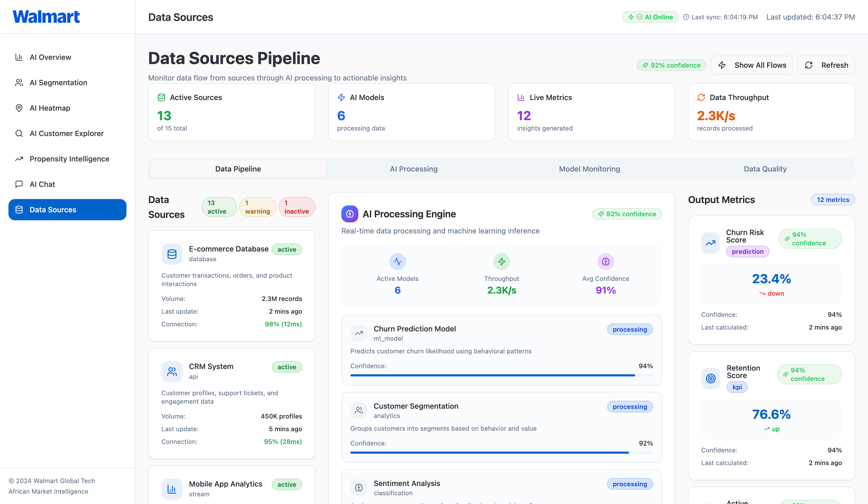868x504 pixels.
Task: Click the Walmart logo
Action: [46, 16]
